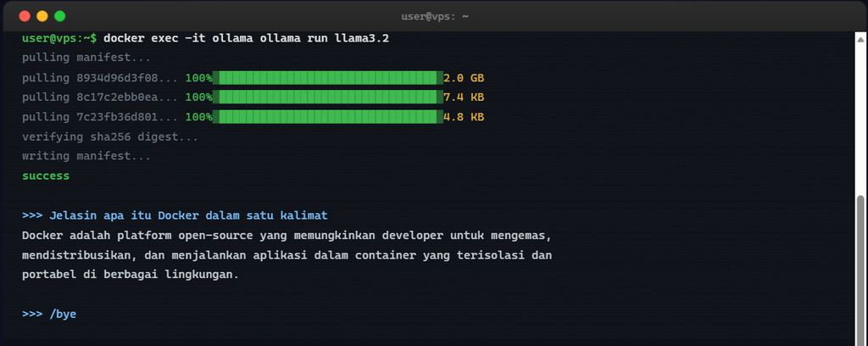The image size is (868, 346).
Task: Click the '>>> /bye' command line
Action: tap(49, 315)
